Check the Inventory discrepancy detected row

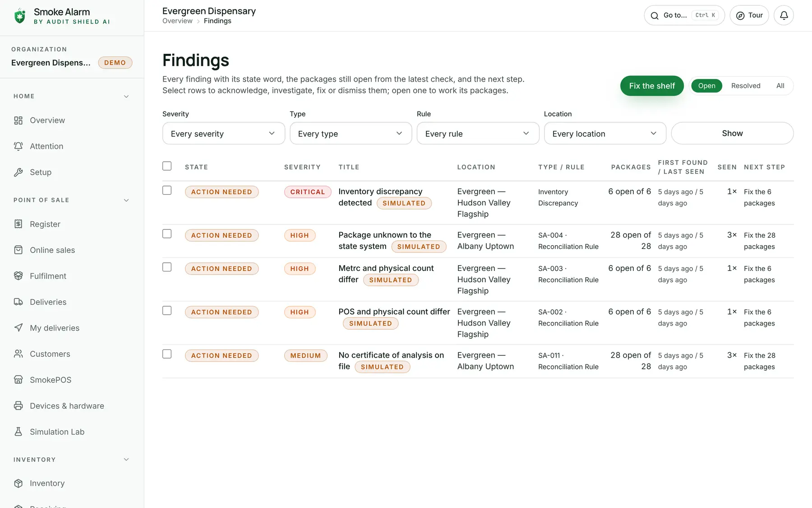pos(167,191)
